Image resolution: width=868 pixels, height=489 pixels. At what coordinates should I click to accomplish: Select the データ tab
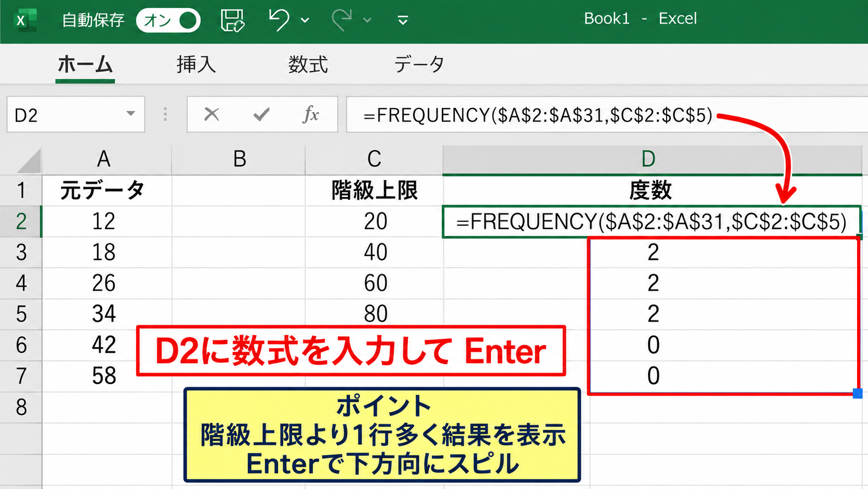point(419,65)
